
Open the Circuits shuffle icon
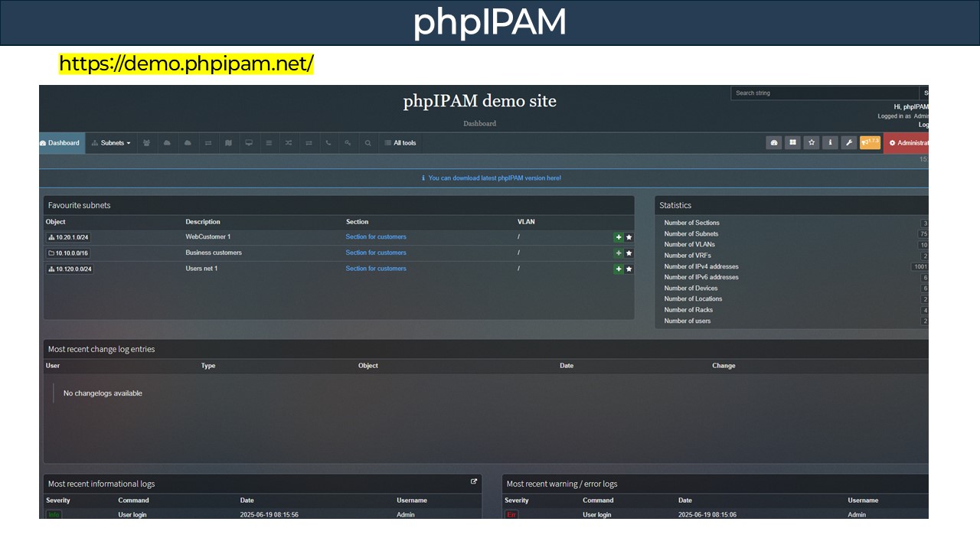point(289,143)
